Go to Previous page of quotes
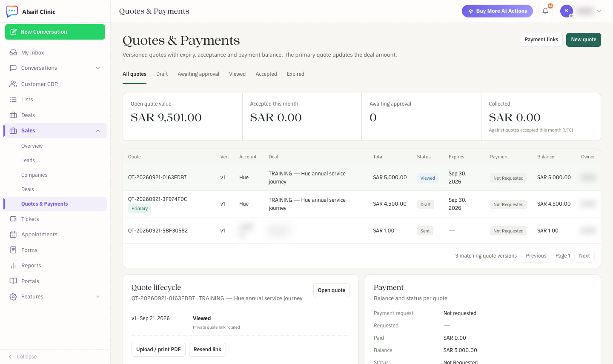 [x=536, y=256]
